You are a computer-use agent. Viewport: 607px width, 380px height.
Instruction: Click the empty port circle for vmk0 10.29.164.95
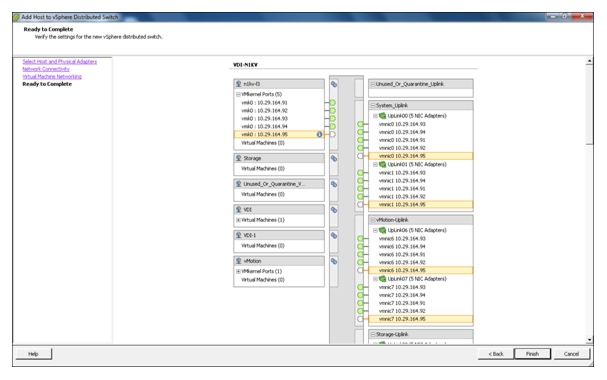pos(333,134)
